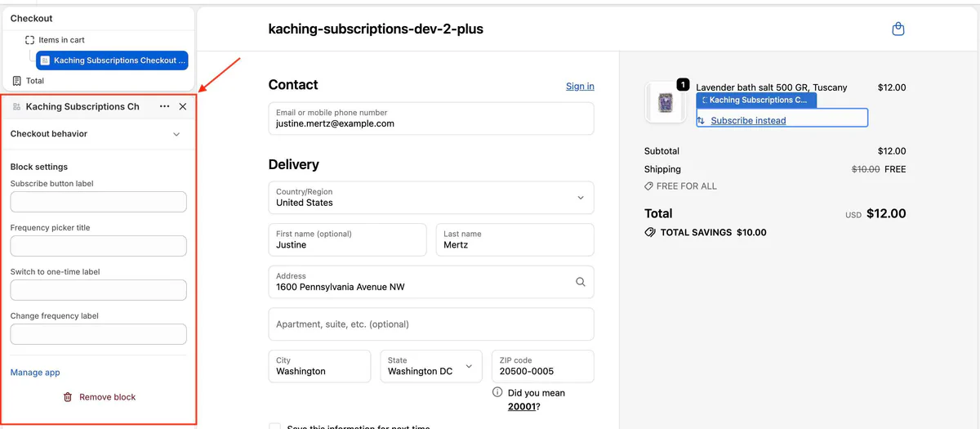Viewport: 980px width, 429px height.
Task: Click the Total section icon in tree
Action: point(16,81)
